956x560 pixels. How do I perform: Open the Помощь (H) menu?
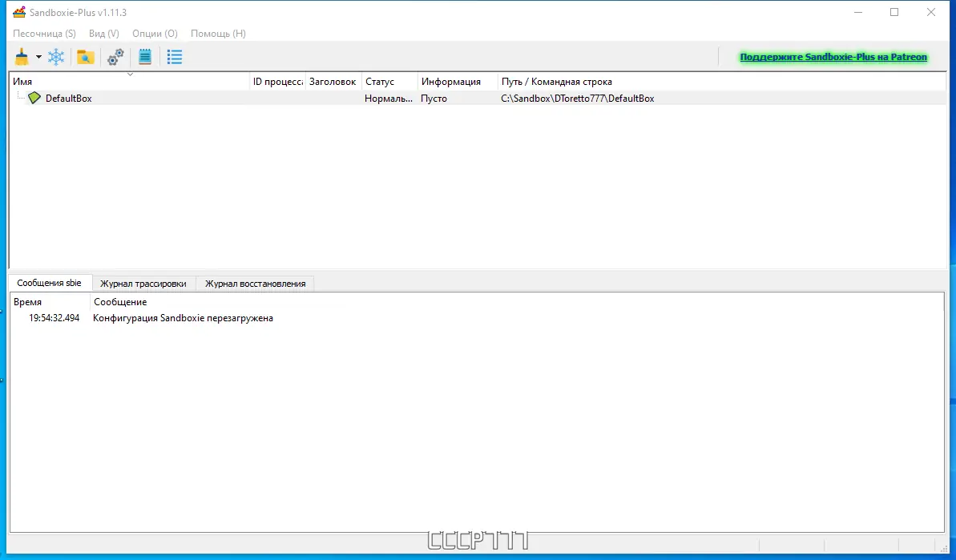pyautogui.click(x=218, y=34)
